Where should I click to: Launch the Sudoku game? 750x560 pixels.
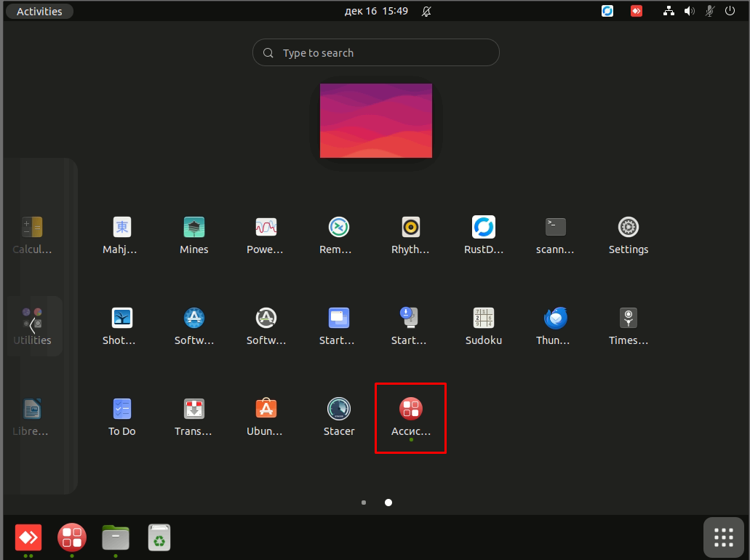click(x=483, y=318)
